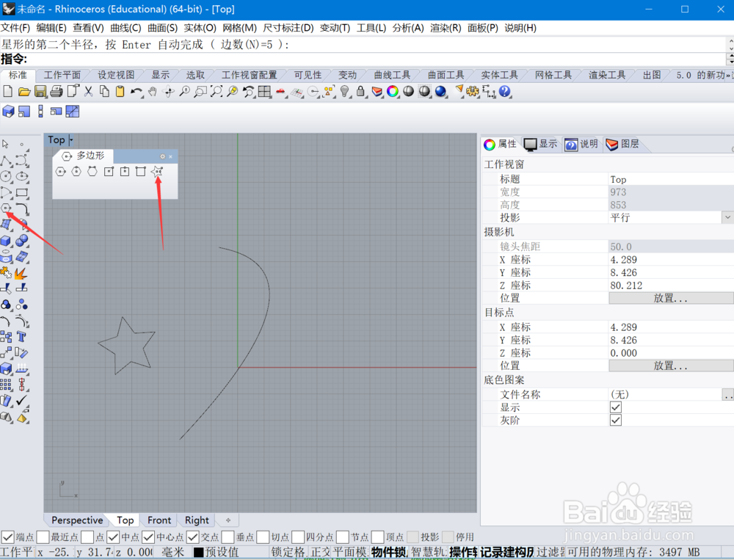Uncheck the 显示 checkbox under 底色图案
Viewport: 734px width, 560px height.
pos(616,407)
